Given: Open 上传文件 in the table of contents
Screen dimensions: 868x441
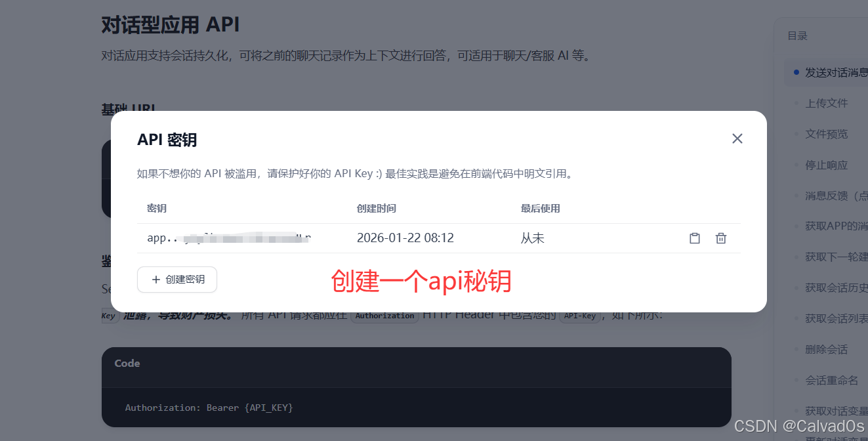Looking at the screenshot, I should pos(827,103).
